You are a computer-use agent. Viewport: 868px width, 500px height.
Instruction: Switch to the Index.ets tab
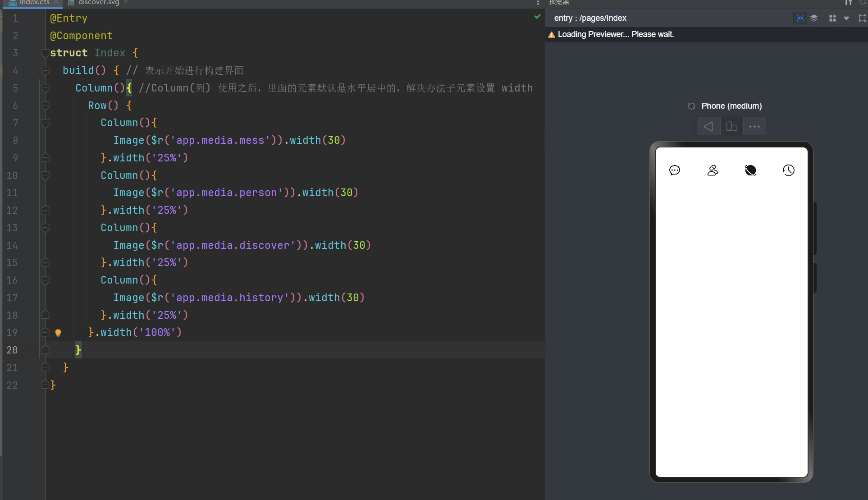point(34,2)
